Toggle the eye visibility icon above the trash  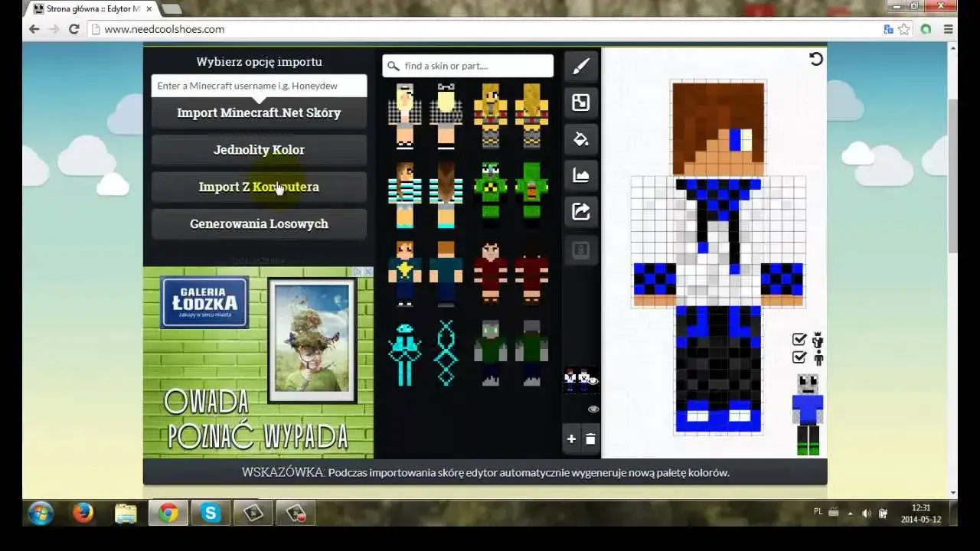coord(593,409)
